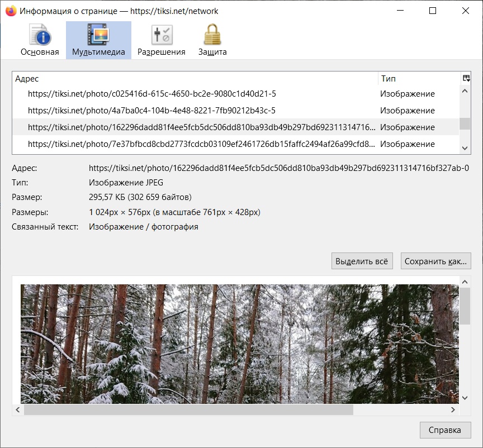Click the column picker icon in table header
Screen dimensions: 483x448
click(x=466, y=79)
